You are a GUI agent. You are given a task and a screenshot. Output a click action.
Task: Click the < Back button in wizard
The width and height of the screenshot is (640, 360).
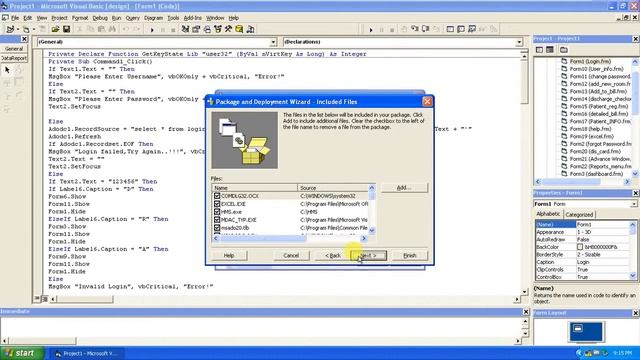[x=333, y=256]
